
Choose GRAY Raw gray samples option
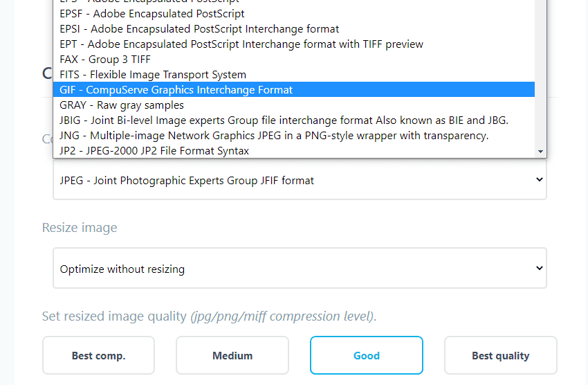[x=294, y=105]
